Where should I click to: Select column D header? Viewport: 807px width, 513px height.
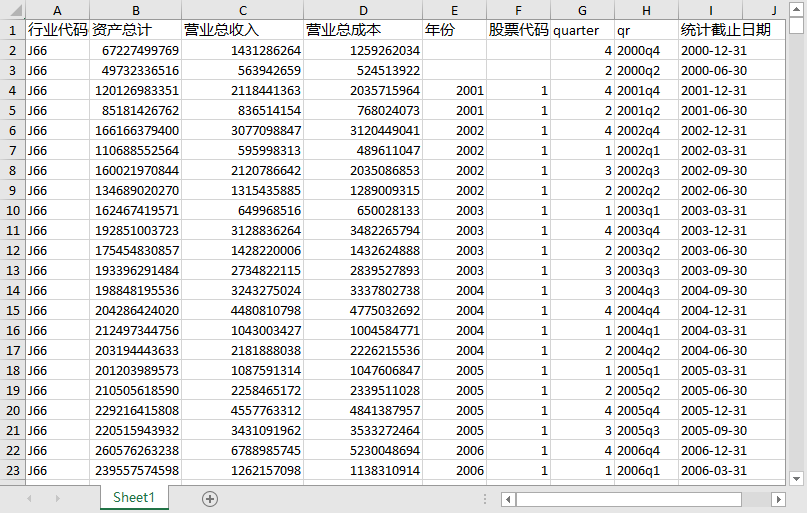pos(363,10)
